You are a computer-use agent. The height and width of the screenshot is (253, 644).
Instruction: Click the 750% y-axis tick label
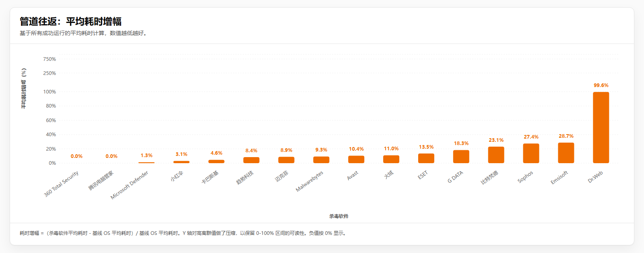50,59
